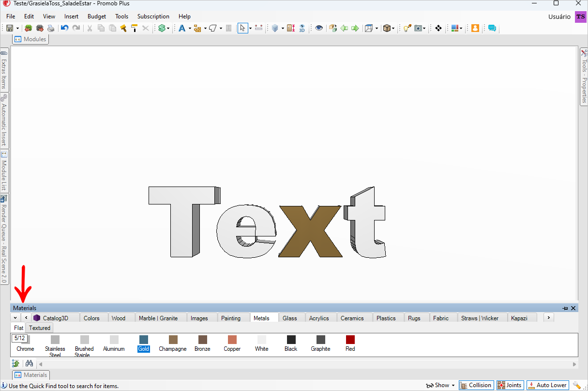
Task: Select the paint roller icon
Action: [x=134, y=28]
